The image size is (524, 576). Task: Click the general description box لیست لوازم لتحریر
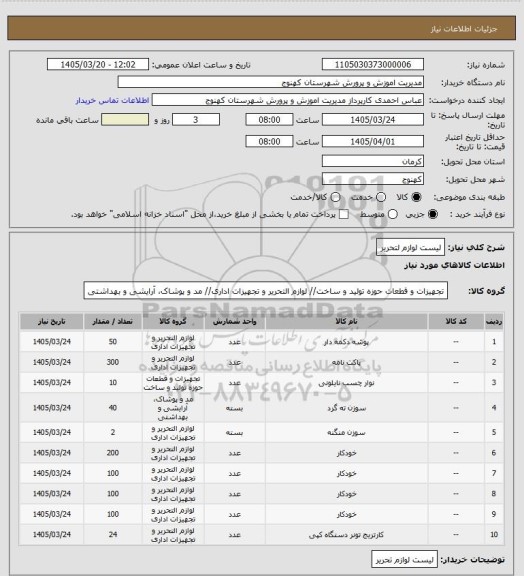[x=410, y=248]
